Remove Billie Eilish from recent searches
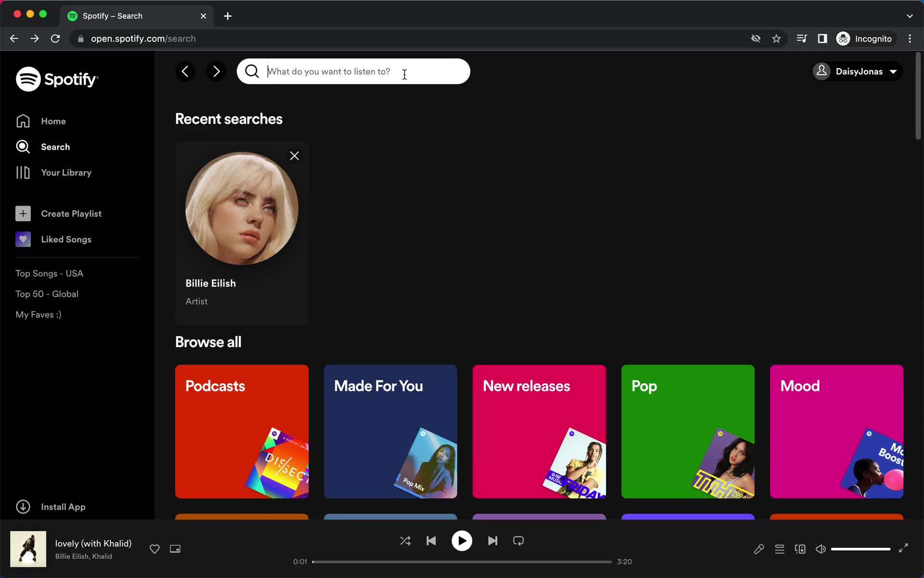The height and width of the screenshot is (578, 924). [295, 156]
